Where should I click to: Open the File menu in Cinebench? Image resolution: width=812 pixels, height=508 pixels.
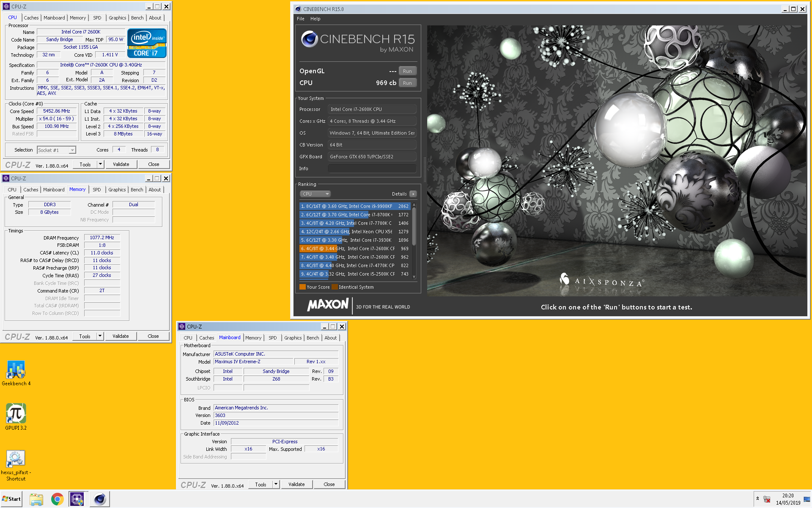tap(301, 19)
